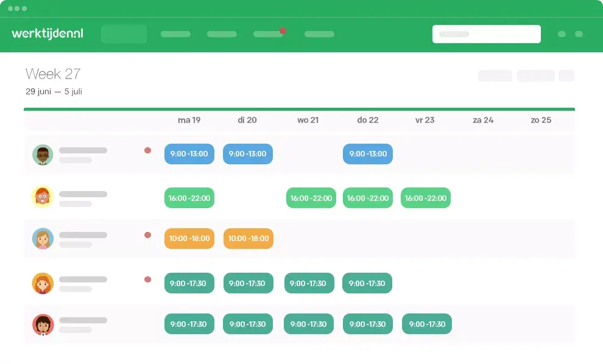Expand the 'za 24' weekend column
Viewport: 603px width, 364px height.
[483, 120]
